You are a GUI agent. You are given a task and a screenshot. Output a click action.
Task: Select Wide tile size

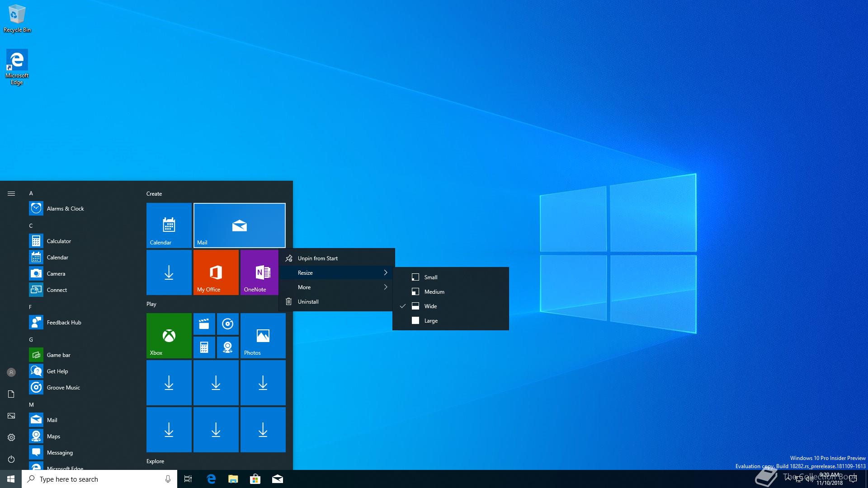pyautogui.click(x=451, y=306)
